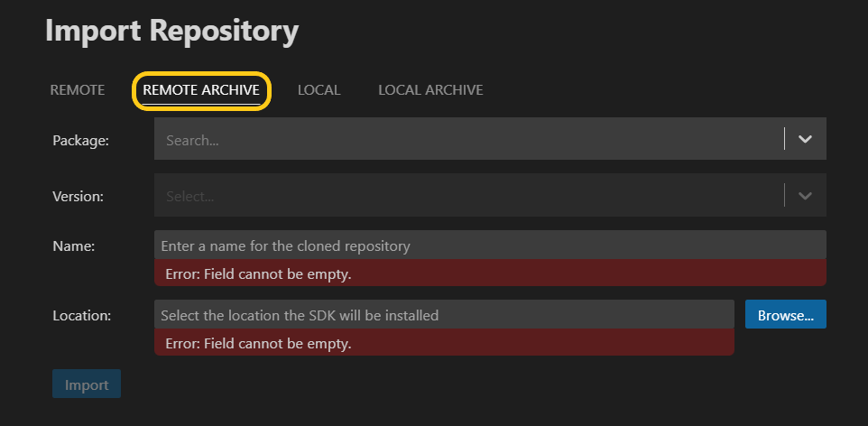
Task: Switch to the REMOTE tab
Action: pyautogui.click(x=78, y=90)
